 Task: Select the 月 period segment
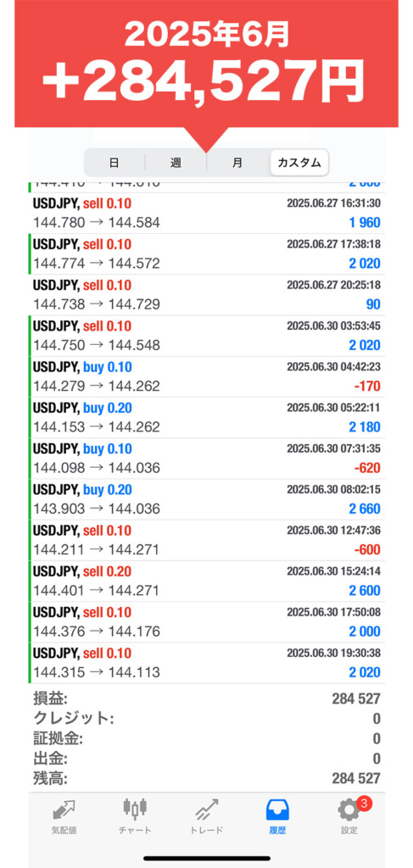tap(237, 163)
